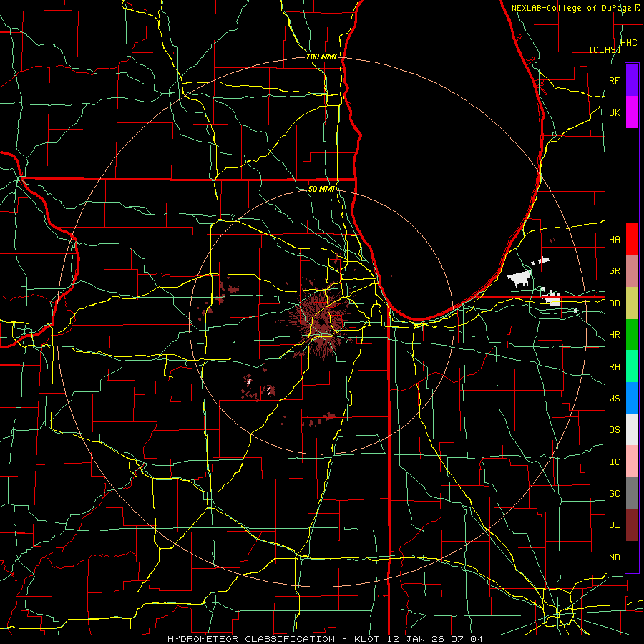Screen dimensions: 644x644
Task: Select the dusty pink GR legend swatch
Action: click(632, 270)
